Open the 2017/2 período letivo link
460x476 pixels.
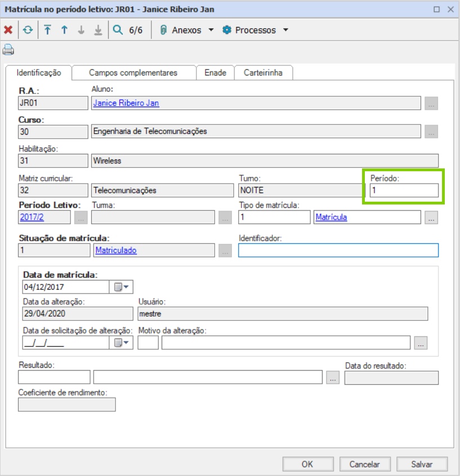tap(32, 217)
